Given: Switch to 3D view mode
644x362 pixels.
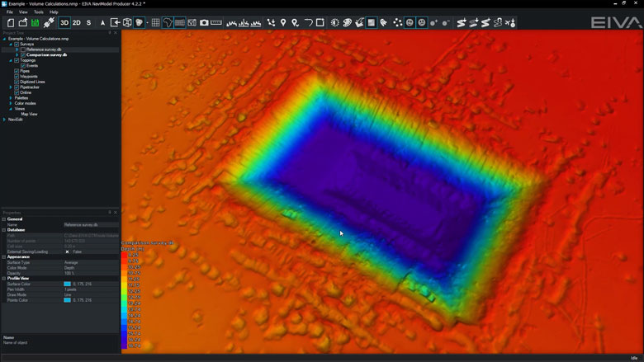Looking at the screenshot, I should click(64, 23).
